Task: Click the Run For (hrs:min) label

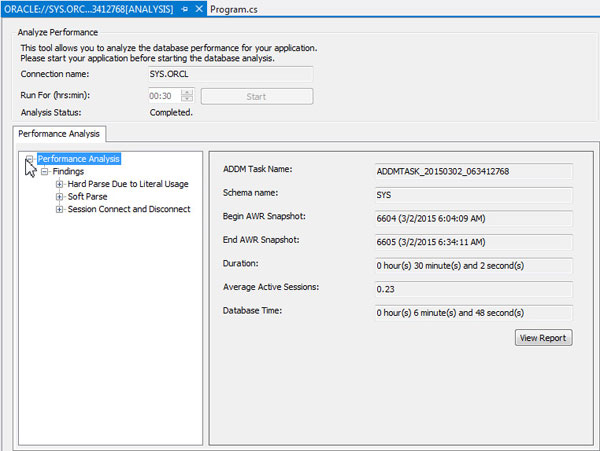Action: click(55, 95)
